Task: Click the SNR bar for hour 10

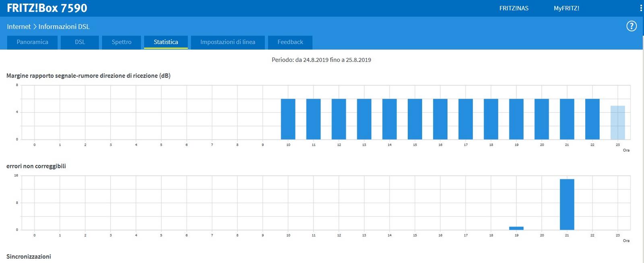Action: pos(288,119)
